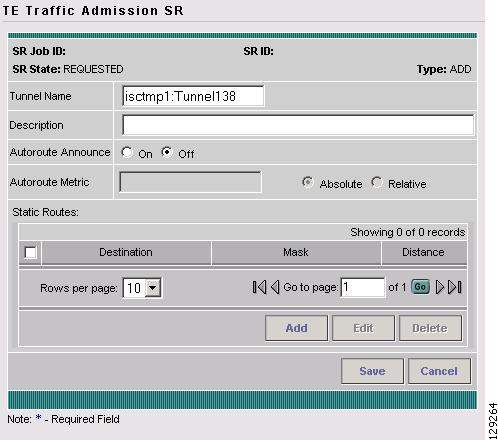Sort by Mask column header
The width and height of the screenshot is (498, 440).
point(296,252)
